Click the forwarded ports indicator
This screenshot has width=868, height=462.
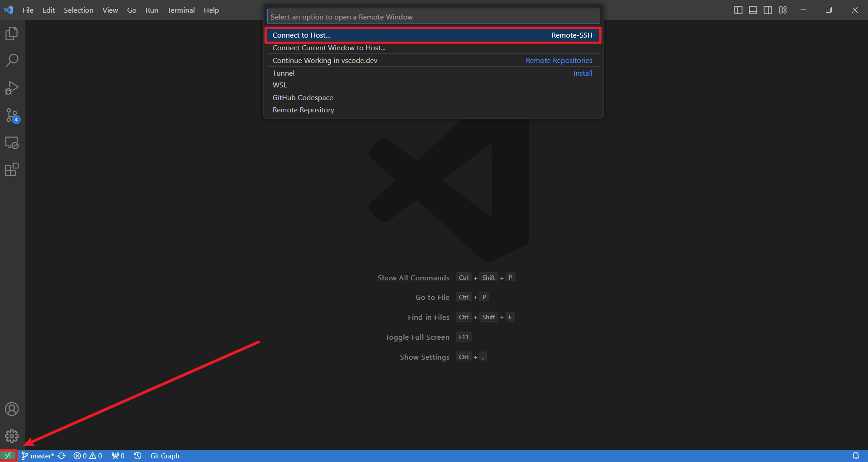click(118, 456)
